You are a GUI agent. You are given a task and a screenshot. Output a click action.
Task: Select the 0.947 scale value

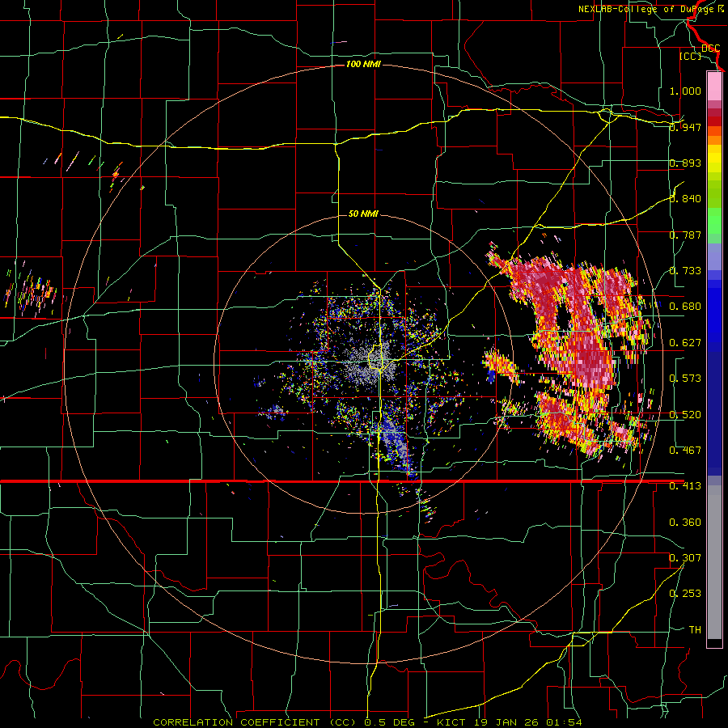pyautogui.click(x=685, y=127)
